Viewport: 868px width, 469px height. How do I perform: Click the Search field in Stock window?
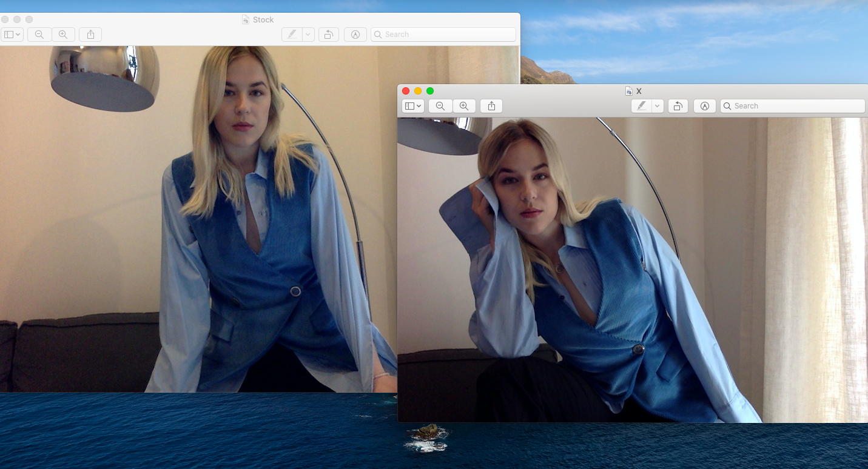pyautogui.click(x=443, y=35)
